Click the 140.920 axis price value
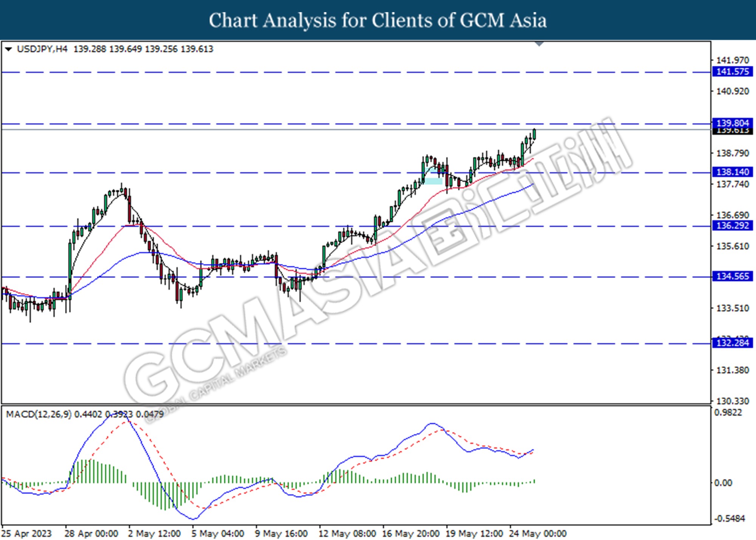Viewport: 756px width, 540px height. click(733, 91)
